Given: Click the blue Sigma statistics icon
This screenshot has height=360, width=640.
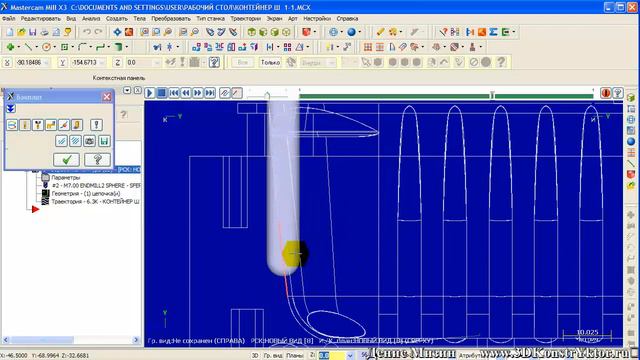Looking at the screenshot, I should pos(493,32).
